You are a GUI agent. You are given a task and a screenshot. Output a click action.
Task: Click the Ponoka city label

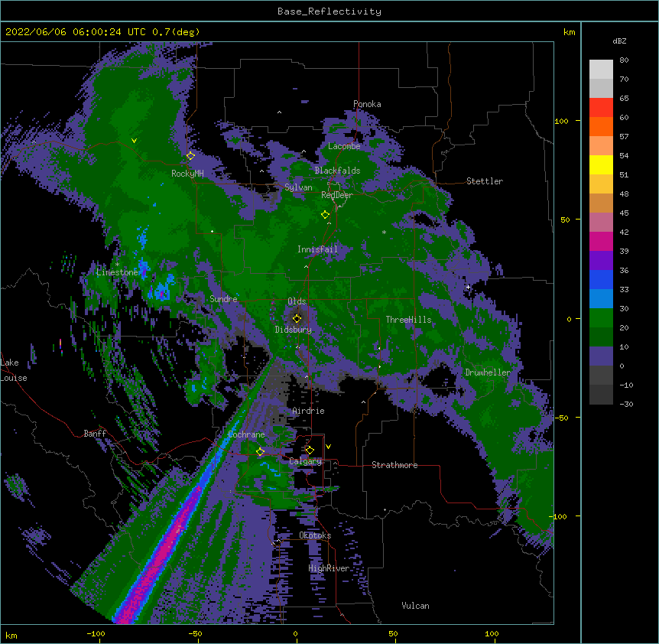[x=367, y=104]
